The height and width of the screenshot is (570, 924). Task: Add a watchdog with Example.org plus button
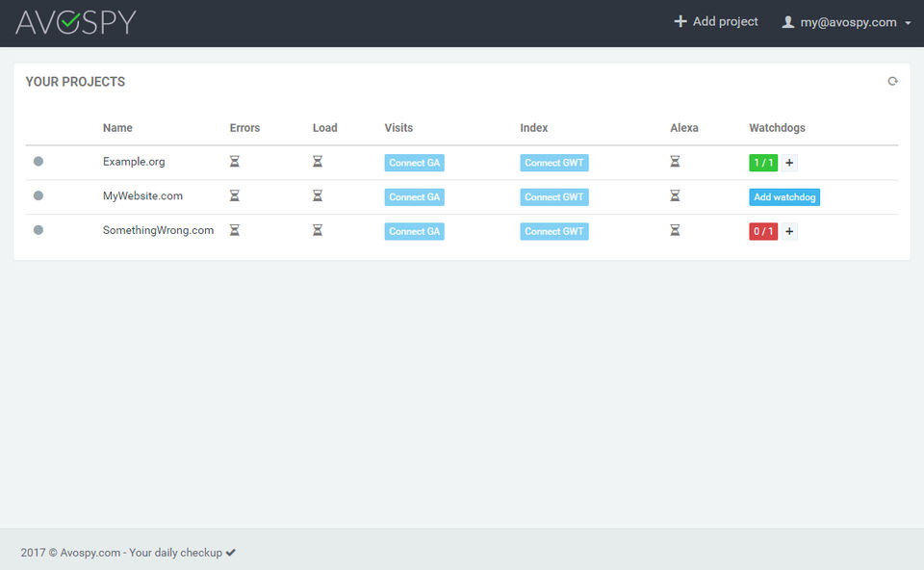(x=789, y=163)
